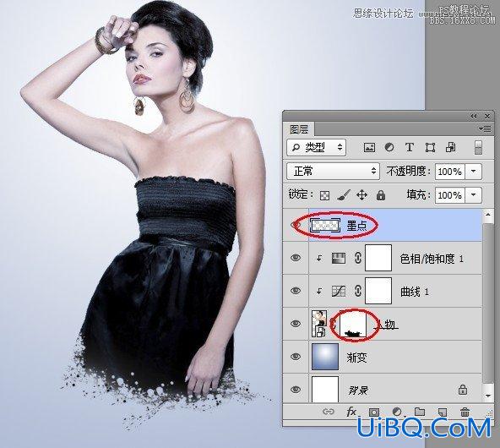
Task: Collapse layers panel double-arrow icon
Action: coord(474,117)
